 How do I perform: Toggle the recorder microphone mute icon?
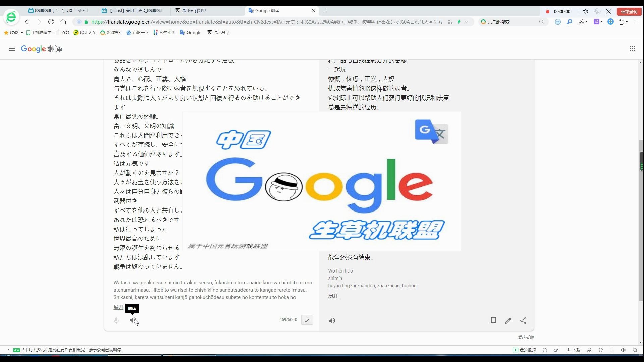pyautogui.click(x=597, y=11)
